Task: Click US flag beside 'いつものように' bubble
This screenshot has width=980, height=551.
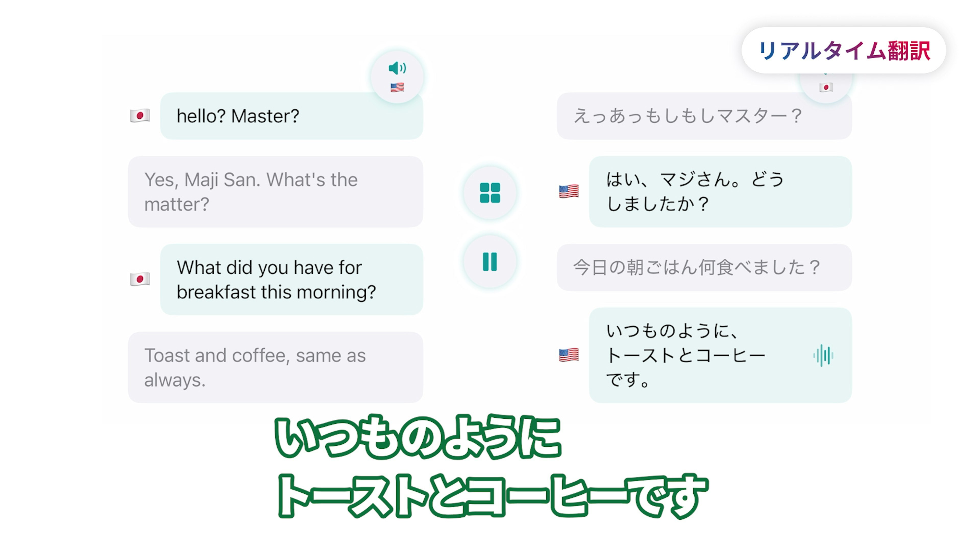Action: pos(569,355)
